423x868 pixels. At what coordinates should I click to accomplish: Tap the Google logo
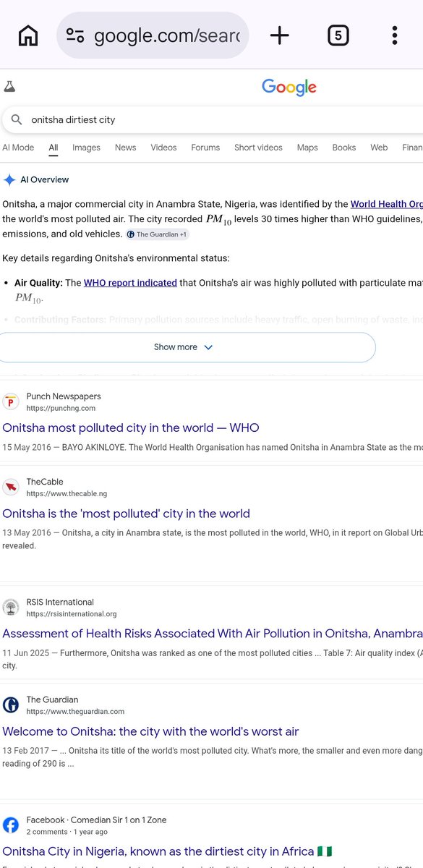pos(289,88)
